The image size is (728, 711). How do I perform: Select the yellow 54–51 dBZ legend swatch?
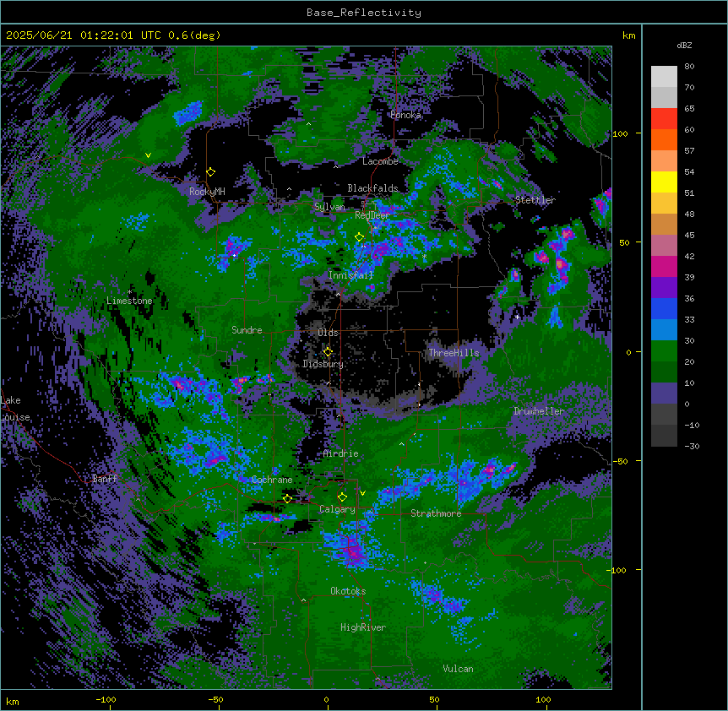(664, 182)
